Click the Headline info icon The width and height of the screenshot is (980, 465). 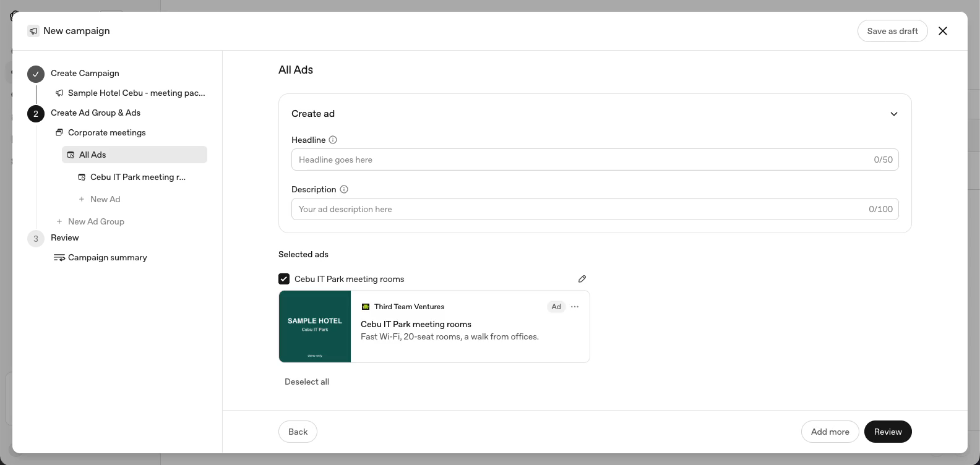click(333, 140)
